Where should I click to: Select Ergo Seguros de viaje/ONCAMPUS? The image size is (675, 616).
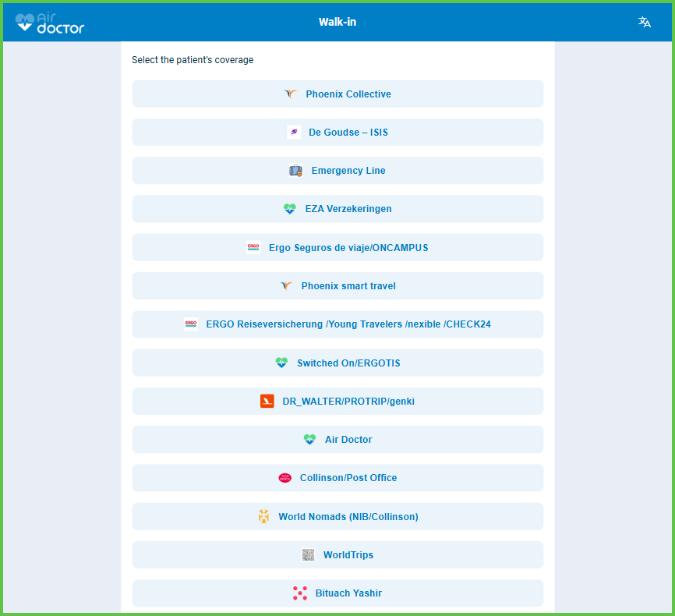[337, 247]
